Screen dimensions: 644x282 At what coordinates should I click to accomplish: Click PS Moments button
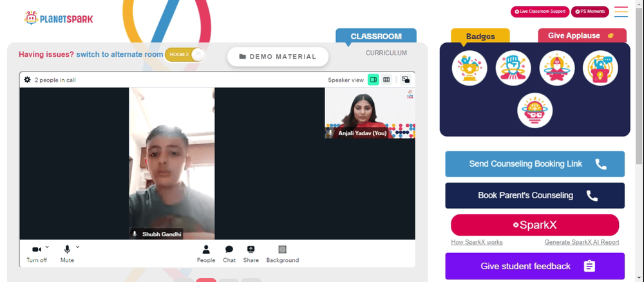point(590,12)
